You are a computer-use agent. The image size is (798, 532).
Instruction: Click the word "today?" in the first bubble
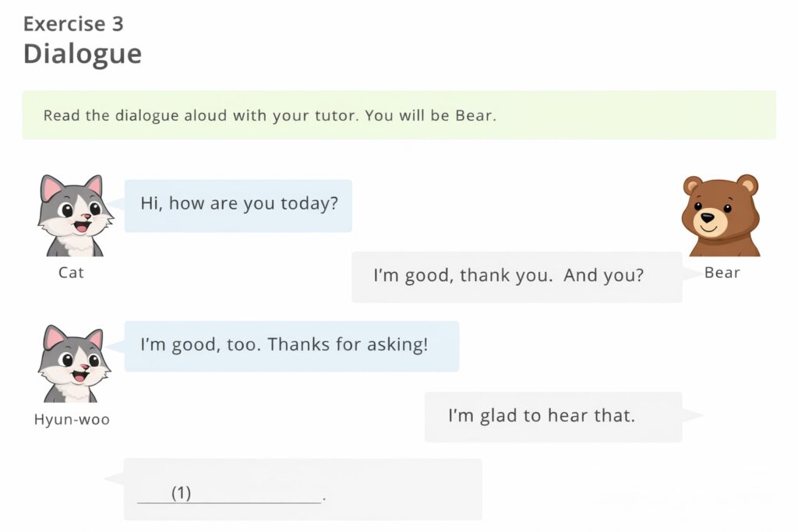coord(313,204)
